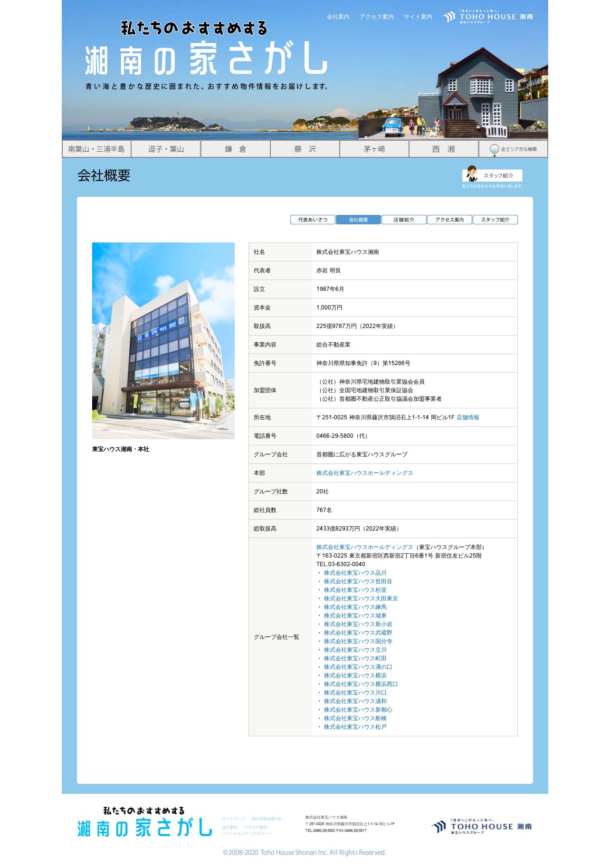Viewport: 610px width, 868px height.
Task: Open 株式会社東宝ハウス国分寺 link
Action: [x=358, y=641]
